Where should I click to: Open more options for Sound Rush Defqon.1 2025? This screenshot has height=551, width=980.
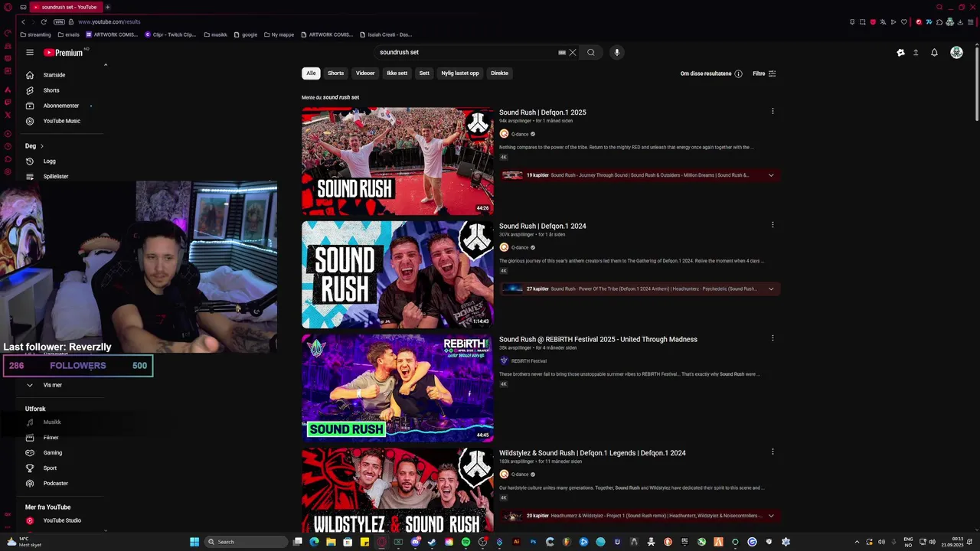(773, 112)
